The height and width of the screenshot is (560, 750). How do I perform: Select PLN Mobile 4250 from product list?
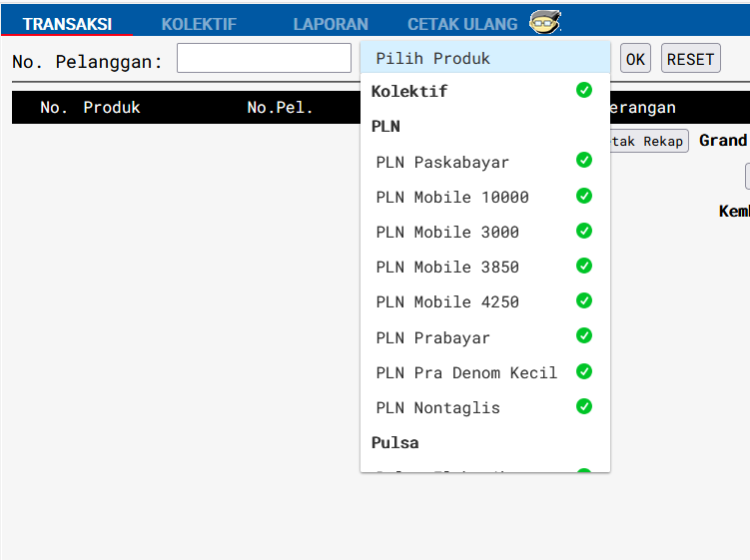pyautogui.click(x=485, y=301)
